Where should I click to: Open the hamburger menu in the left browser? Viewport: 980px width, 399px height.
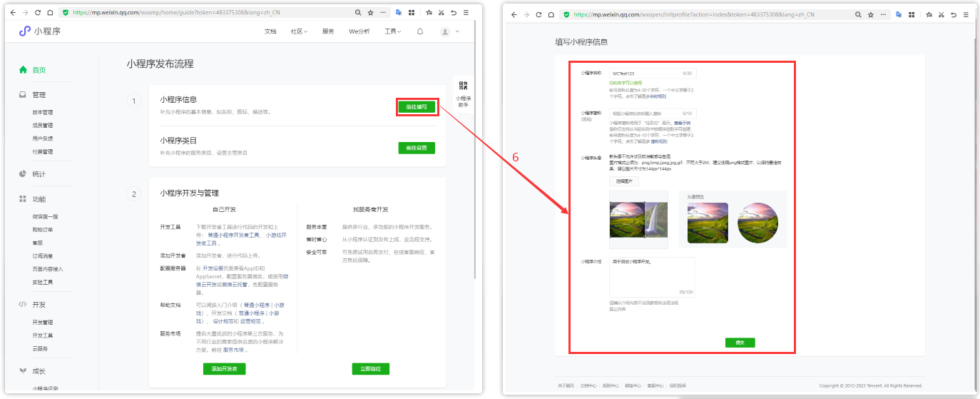click(466, 13)
